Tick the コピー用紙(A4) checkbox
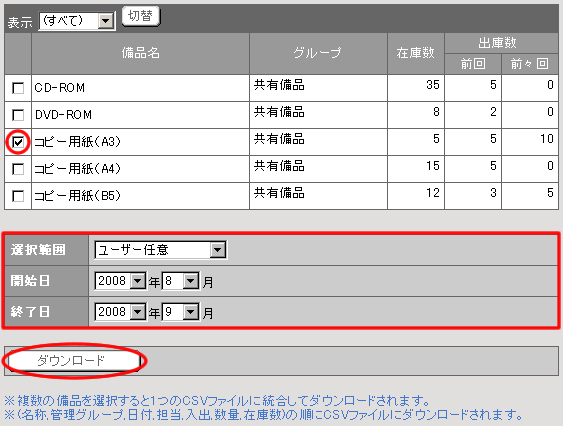This screenshot has width=563, height=426. pyautogui.click(x=18, y=169)
